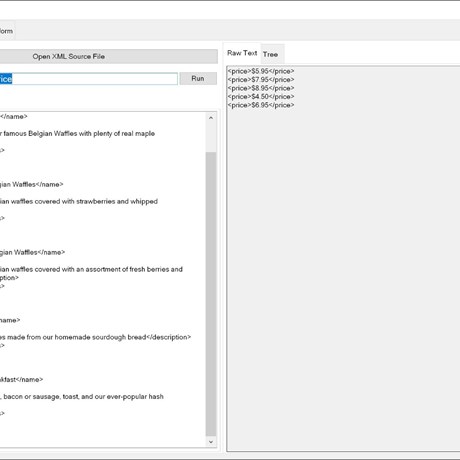Click the scroll up arrow in XML source pane
This screenshot has height=460, width=460.
[211, 118]
